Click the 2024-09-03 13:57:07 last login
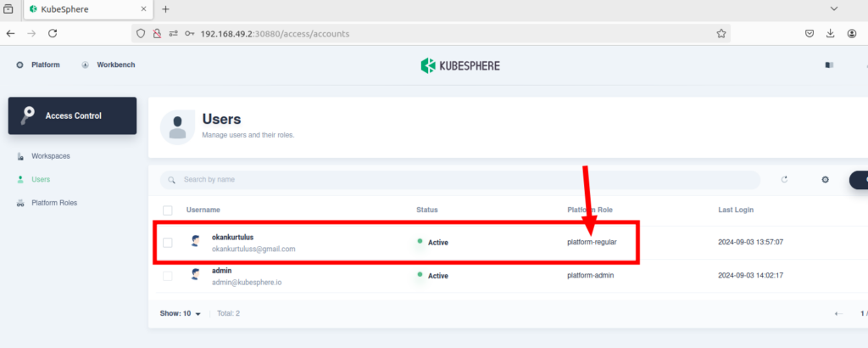This screenshot has height=348, width=868. (x=751, y=242)
